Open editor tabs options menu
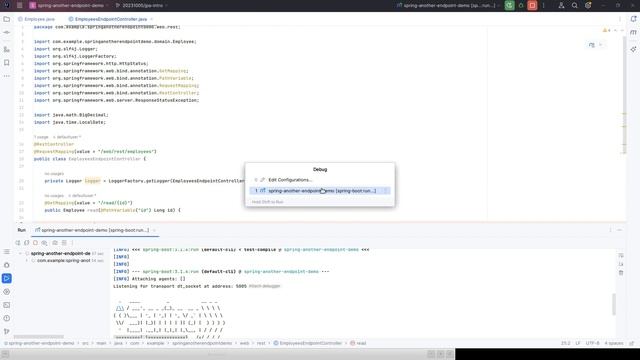640x360 pixels. point(620,19)
